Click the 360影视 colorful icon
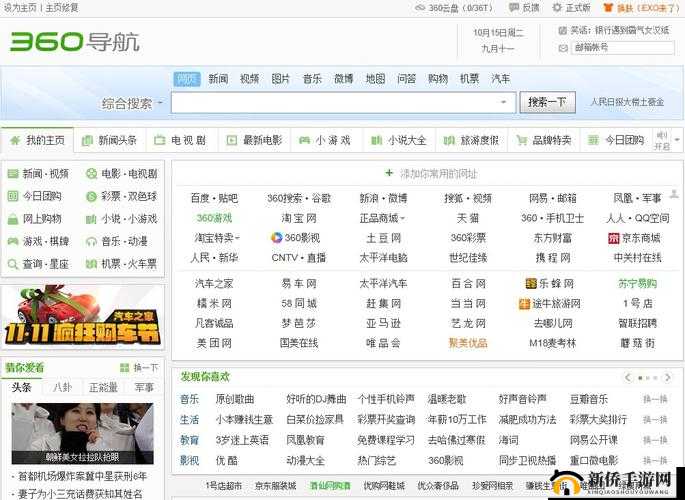Image resolution: width=685 pixels, height=500 pixels. pos(277,238)
